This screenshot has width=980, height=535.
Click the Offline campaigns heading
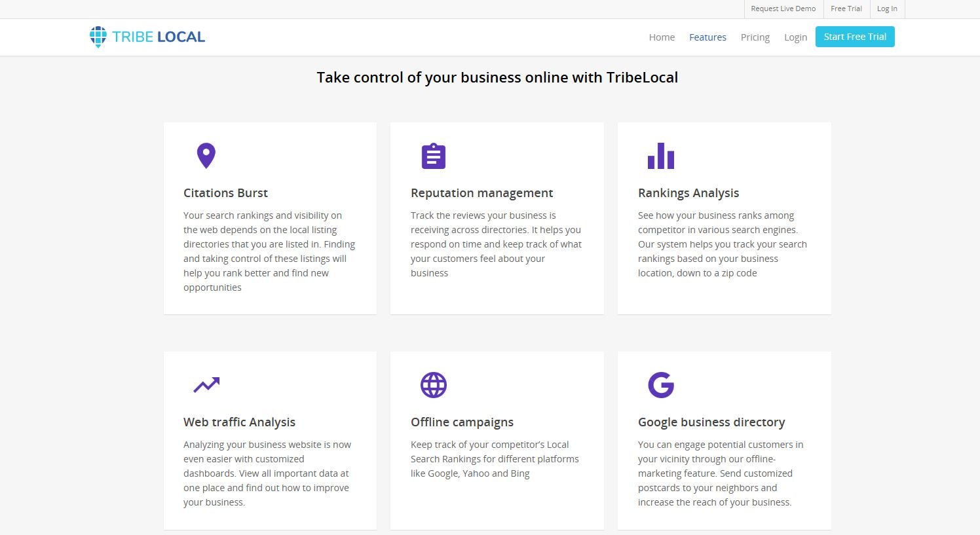[462, 422]
